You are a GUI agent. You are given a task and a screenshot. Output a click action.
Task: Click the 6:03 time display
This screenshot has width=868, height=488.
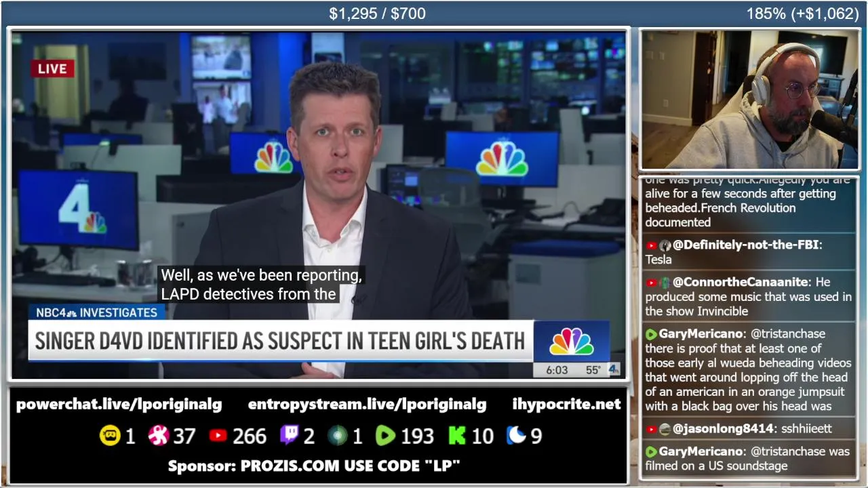(x=557, y=370)
